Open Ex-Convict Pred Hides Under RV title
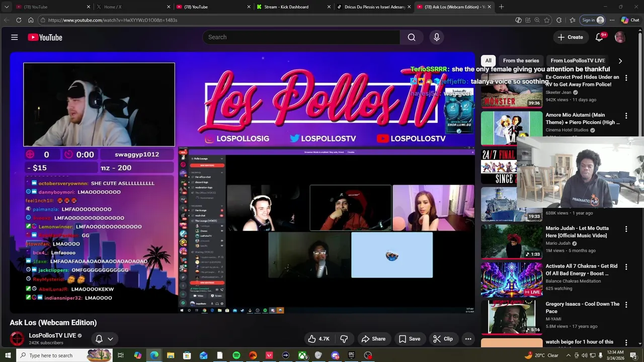644x362 pixels. (582, 81)
